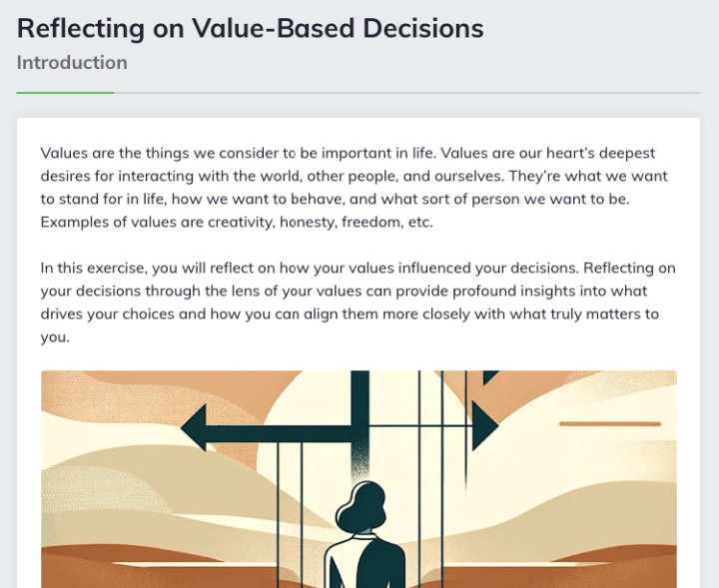This screenshot has width=719, height=588.
Task: Click the word "honesty" in the examples sentence
Action: point(308,222)
